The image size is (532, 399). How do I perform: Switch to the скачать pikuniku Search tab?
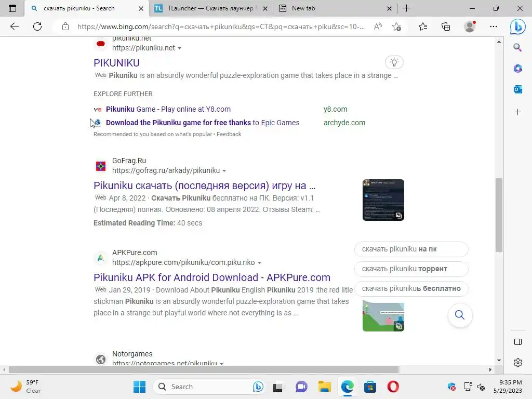click(x=79, y=8)
